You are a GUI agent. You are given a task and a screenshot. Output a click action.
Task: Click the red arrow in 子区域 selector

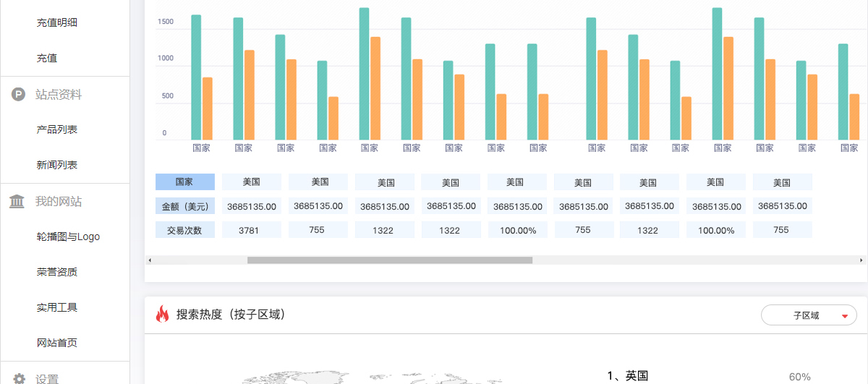coord(844,316)
